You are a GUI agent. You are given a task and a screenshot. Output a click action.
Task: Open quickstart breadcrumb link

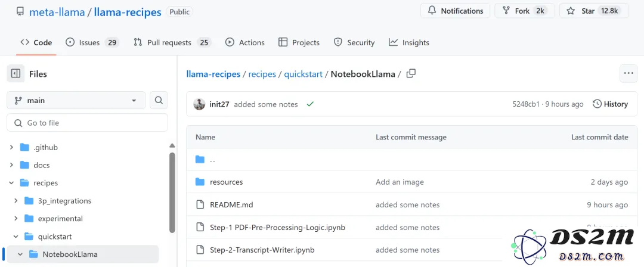[303, 74]
